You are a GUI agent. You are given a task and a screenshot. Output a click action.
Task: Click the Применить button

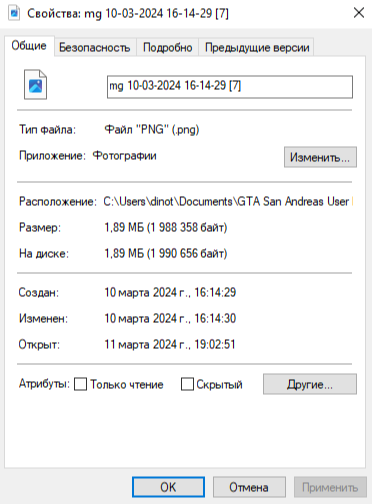pos(330,487)
